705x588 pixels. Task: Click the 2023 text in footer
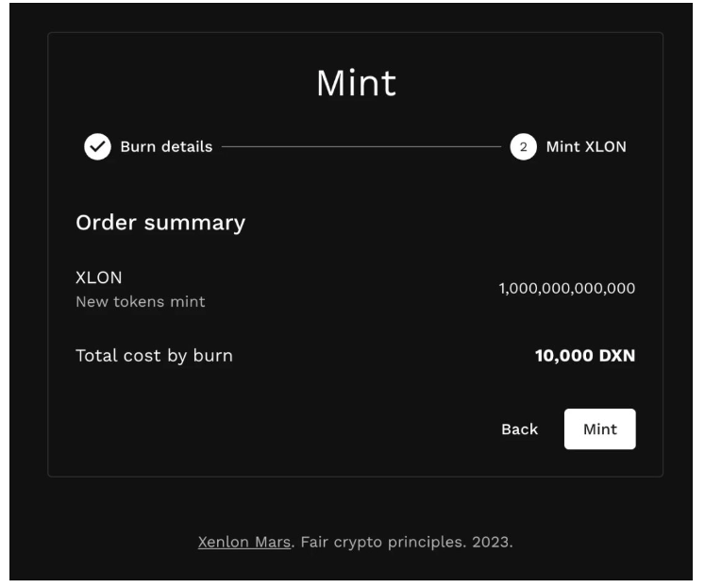[490, 542]
